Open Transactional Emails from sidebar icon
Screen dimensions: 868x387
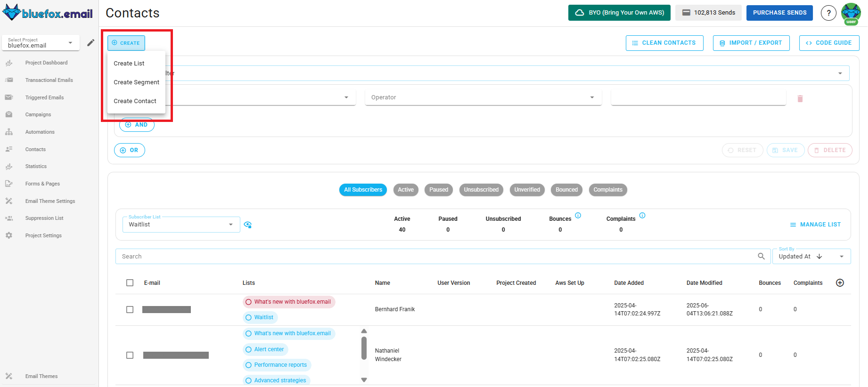pos(9,80)
